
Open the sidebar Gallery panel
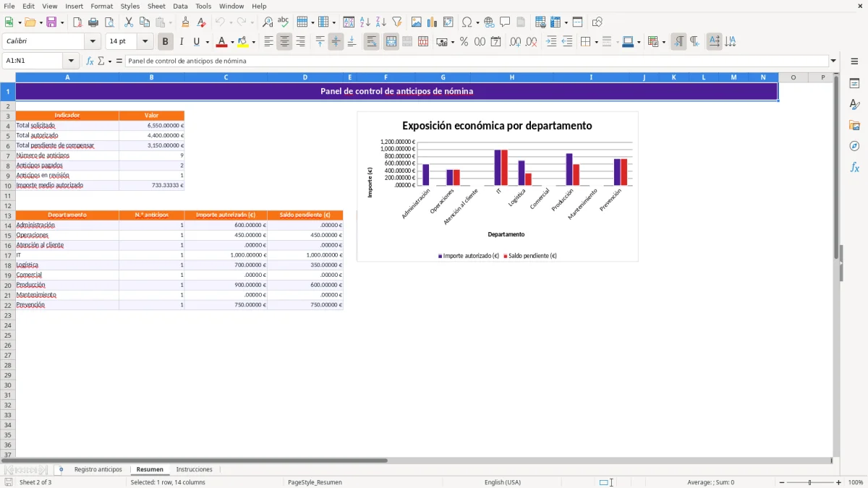click(x=854, y=125)
